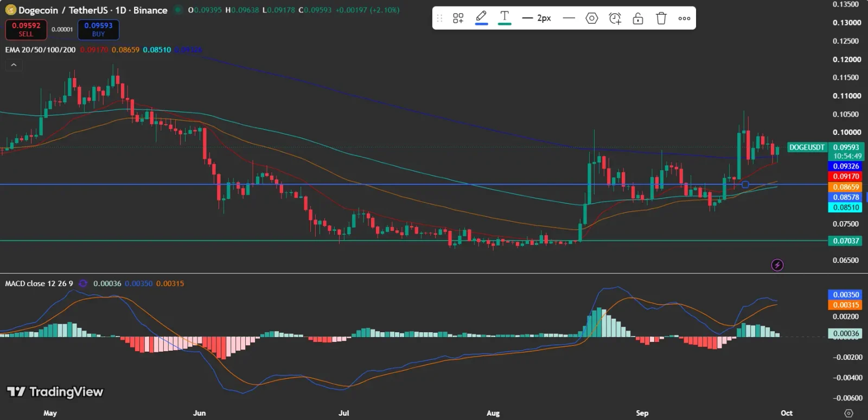Grab the drawing toolbar's dotted move handle
This screenshot has width=868, height=420.
point(439,18)
